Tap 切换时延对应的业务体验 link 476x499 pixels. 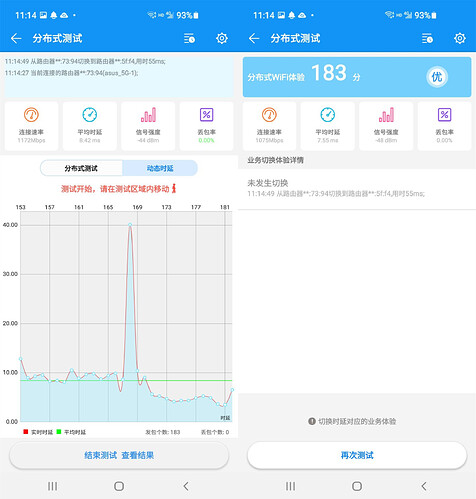357,421
